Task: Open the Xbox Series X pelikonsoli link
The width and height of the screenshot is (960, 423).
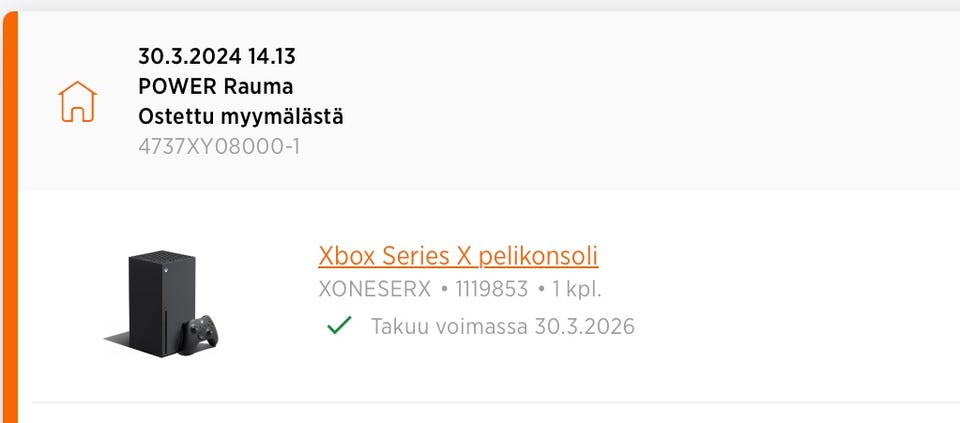Action: (458, 256)
